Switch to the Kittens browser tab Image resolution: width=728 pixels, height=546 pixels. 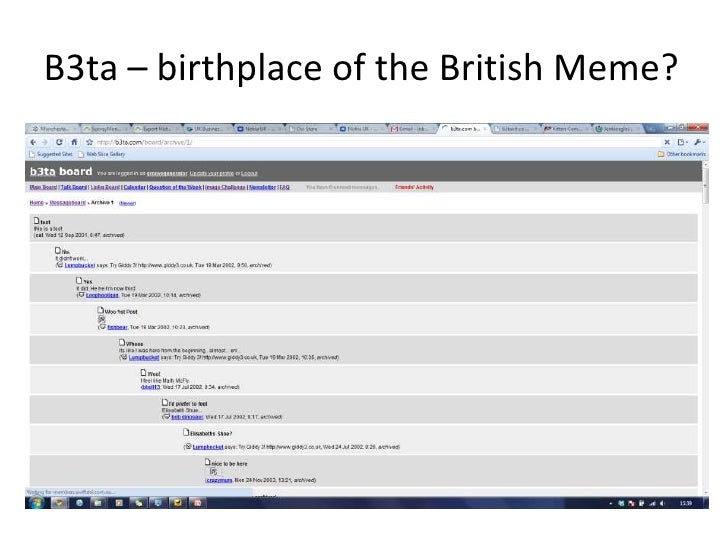tap(566, 129)
